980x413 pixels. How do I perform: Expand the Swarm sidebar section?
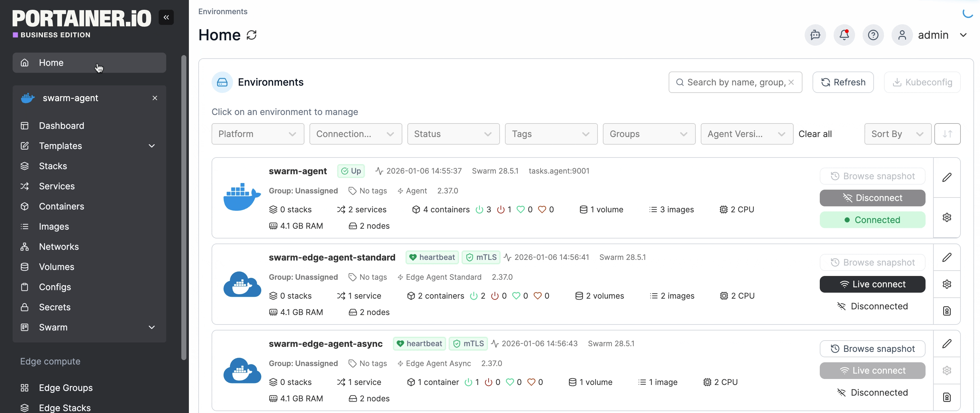pos(151,327)
